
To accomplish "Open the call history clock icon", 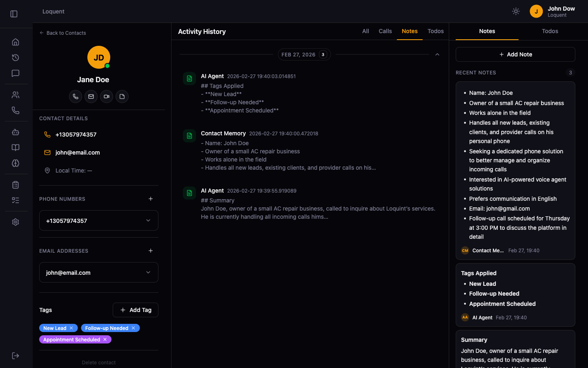I will point(16,58).
